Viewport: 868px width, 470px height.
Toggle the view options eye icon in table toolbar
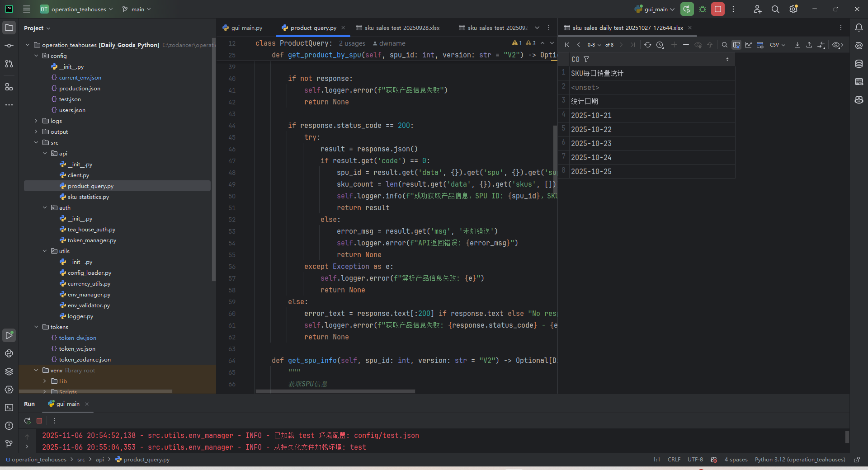pyautogui.click(x=838, y=45)
